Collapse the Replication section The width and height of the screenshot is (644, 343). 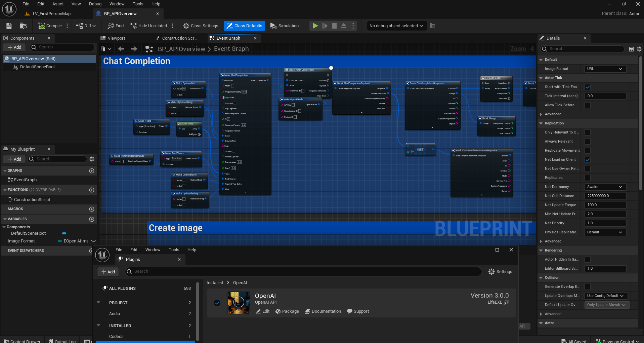541,123
